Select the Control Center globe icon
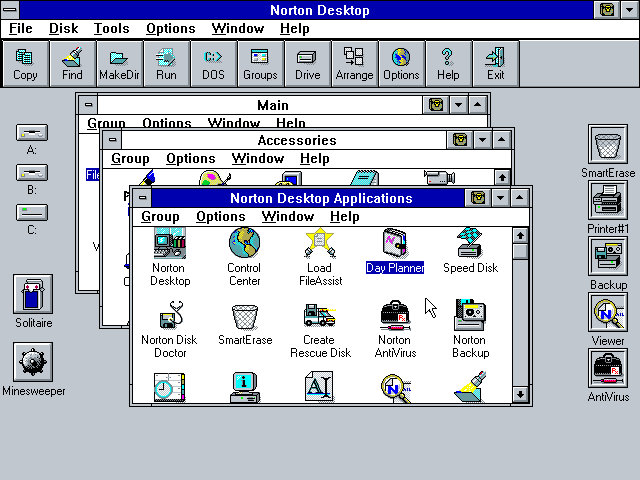 click(244, 242)
